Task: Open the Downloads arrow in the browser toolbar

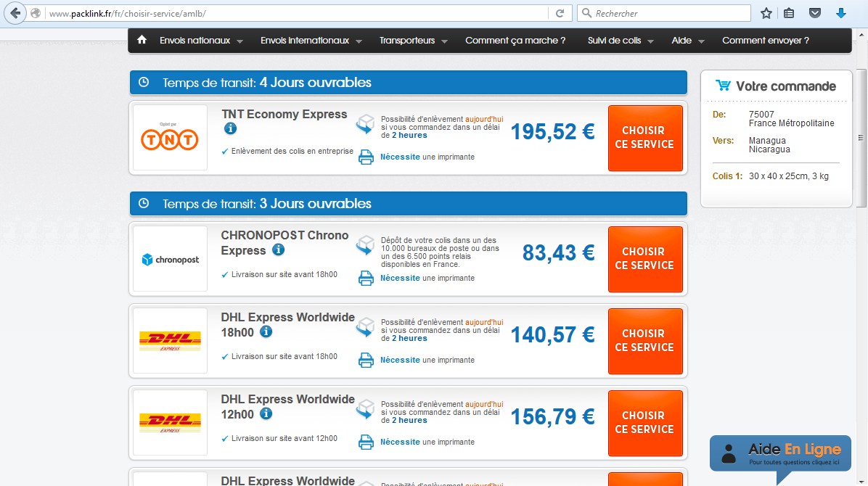Action: [x=840, y=12]
